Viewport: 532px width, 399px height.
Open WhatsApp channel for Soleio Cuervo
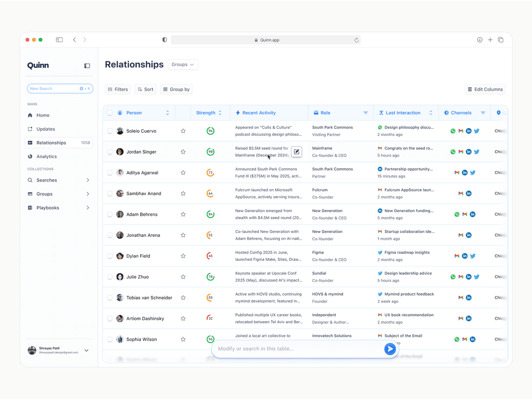point(453,131)
